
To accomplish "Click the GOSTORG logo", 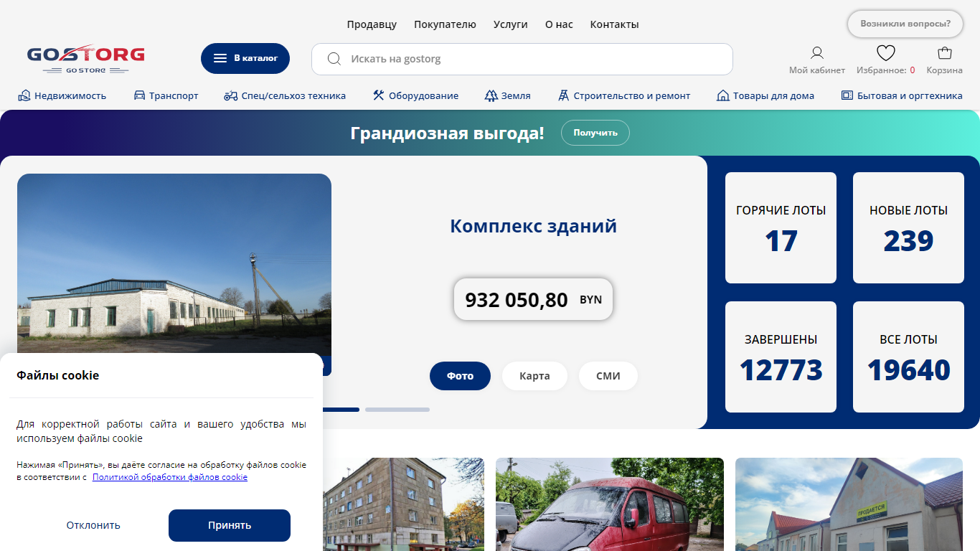I will [x=86, y=59].
